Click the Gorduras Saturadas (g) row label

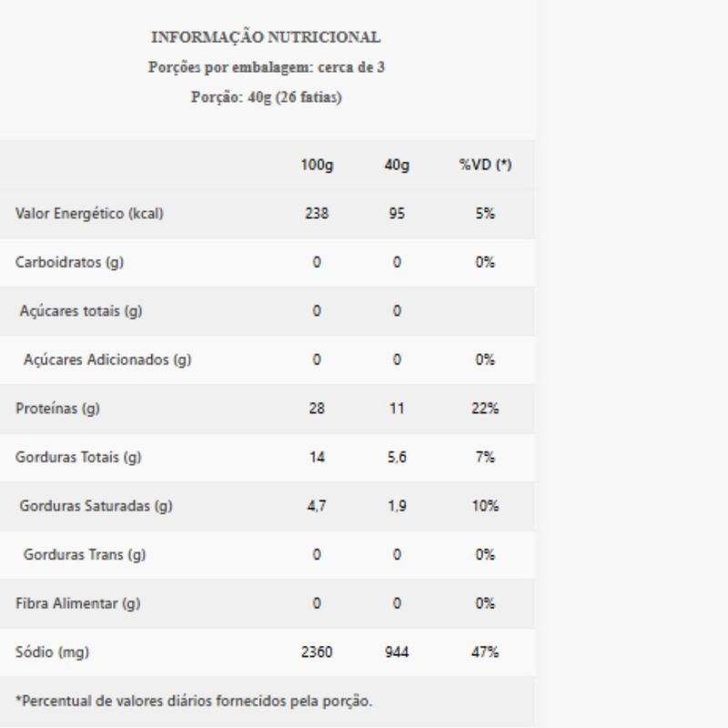[x=96, y=506]
